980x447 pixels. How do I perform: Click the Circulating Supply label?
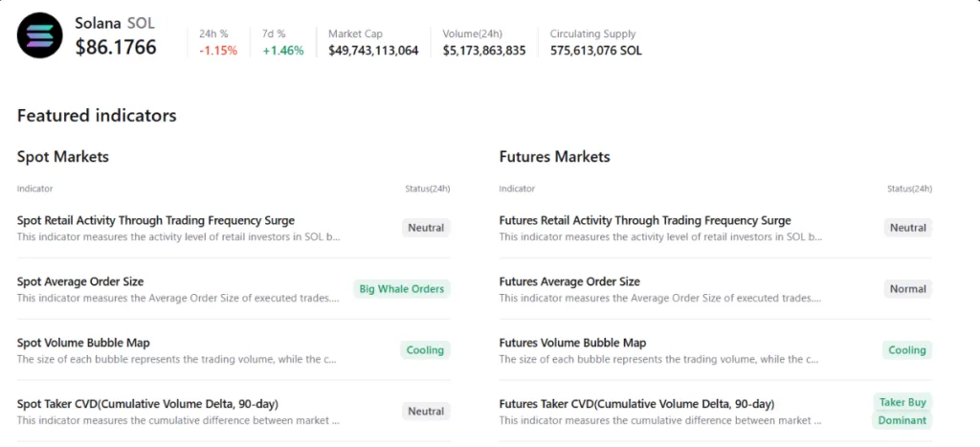pyautogui.click(x=592, y=34)
